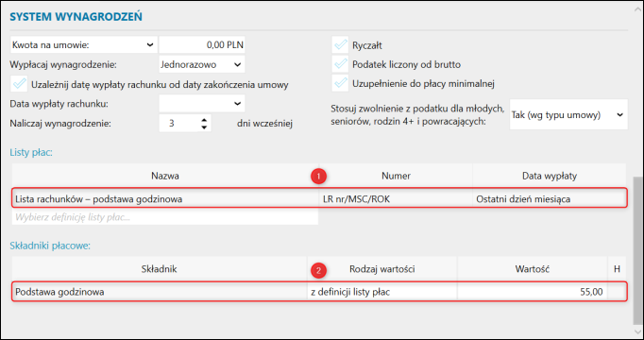
Task: Click 'Wybierz definicję listy płac...' input
Action: [165, 217]
